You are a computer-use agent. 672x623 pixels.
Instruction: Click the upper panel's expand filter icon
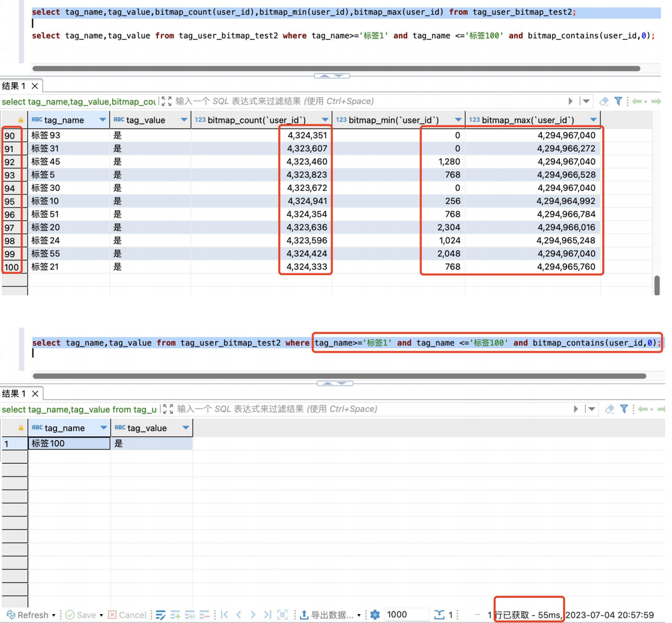click(166, 101)
